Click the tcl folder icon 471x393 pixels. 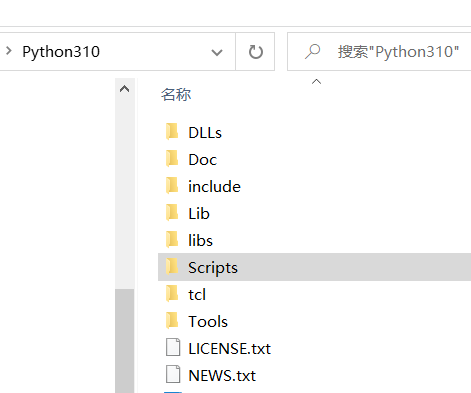172,294
